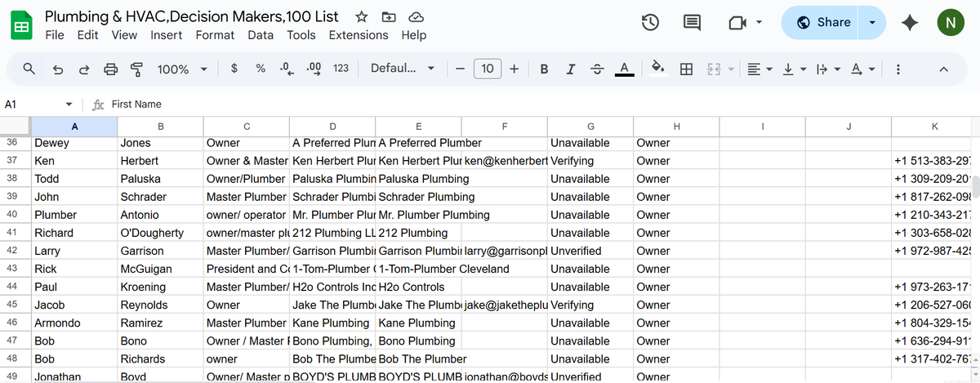Toggle bold formatting
The height and width of the screenshot is (383, 980).
(544, 69)
